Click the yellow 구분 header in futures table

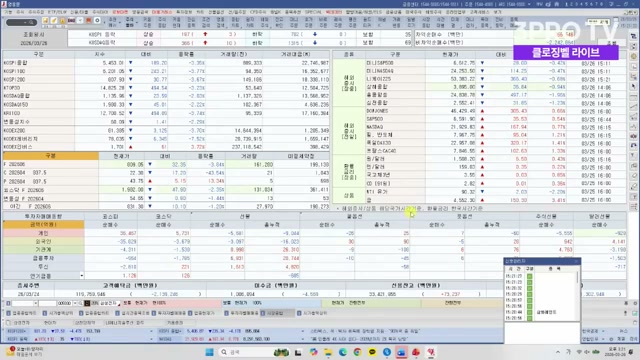[x=51, y=156]
